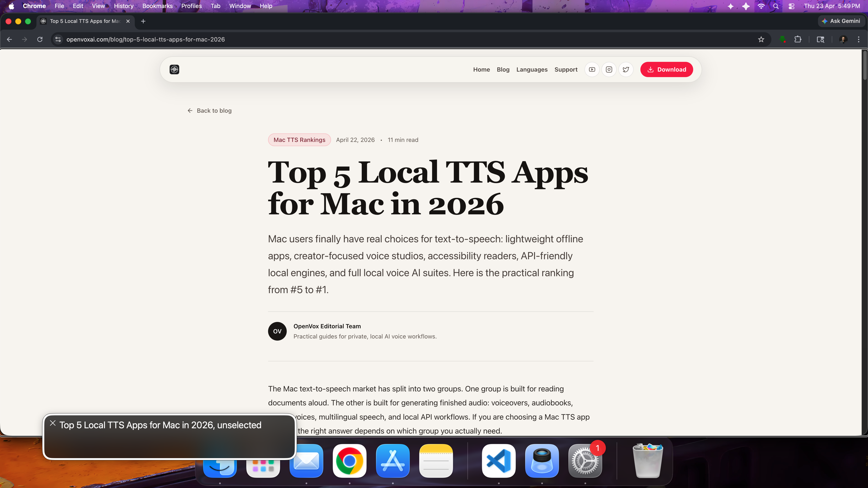Open the Chrome Extensions puzzle icon
This screenshot has width=868, height=488.
(x=798, y=39)
